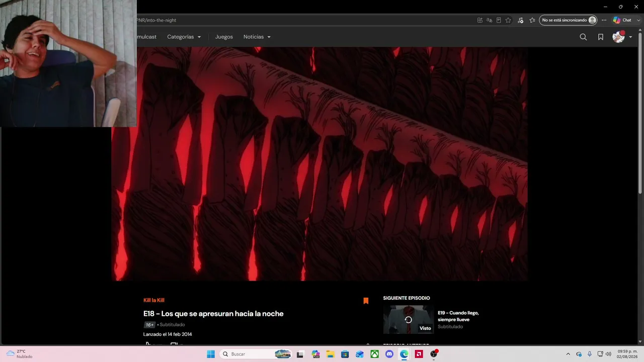This screenshot has width=644, height=362.
Task: Expand the arrow next to Copilot Chat
Action: pyautogui.click(x=637, y=20)
